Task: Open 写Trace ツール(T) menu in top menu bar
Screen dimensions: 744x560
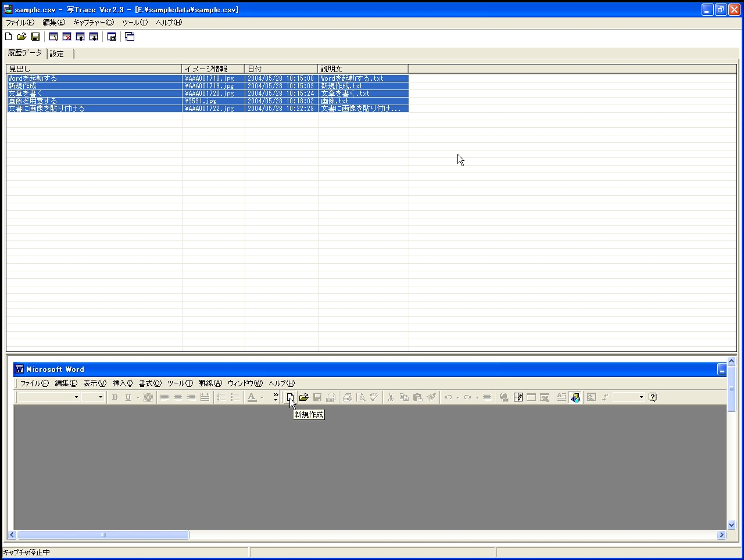Action: tap(135, 23)
